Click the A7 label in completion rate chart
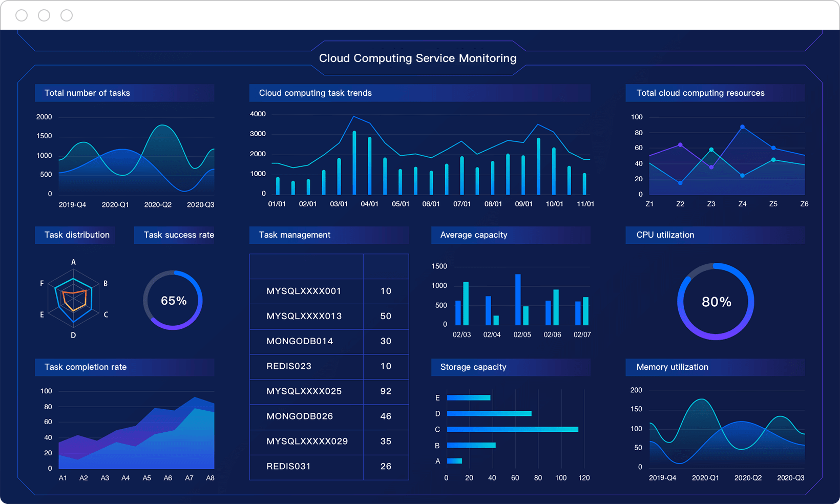840x504 pixels. [x=189, y=478]
